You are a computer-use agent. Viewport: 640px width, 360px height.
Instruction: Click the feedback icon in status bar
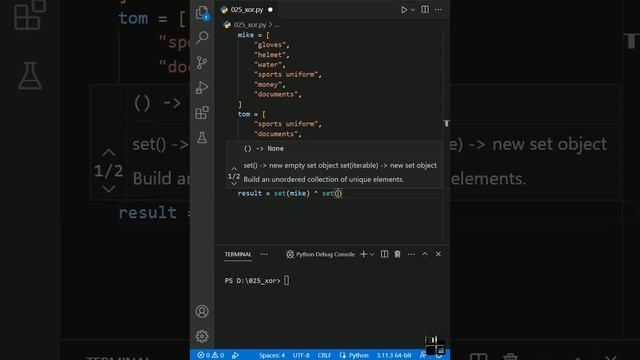423,355
